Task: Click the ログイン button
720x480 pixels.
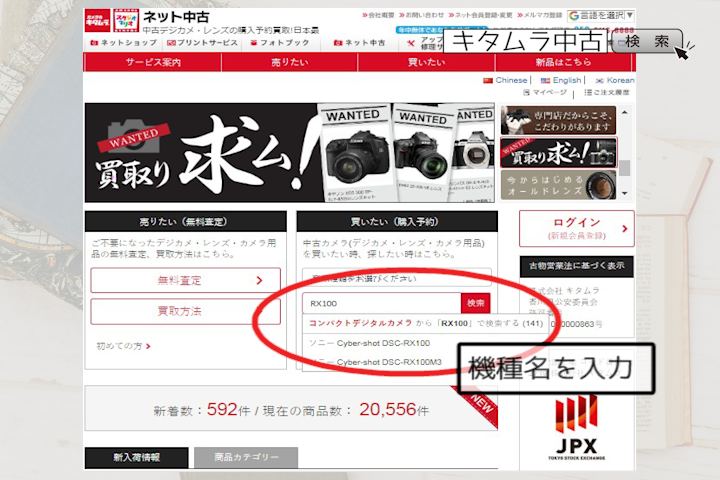Action: (x=576, y=227)
